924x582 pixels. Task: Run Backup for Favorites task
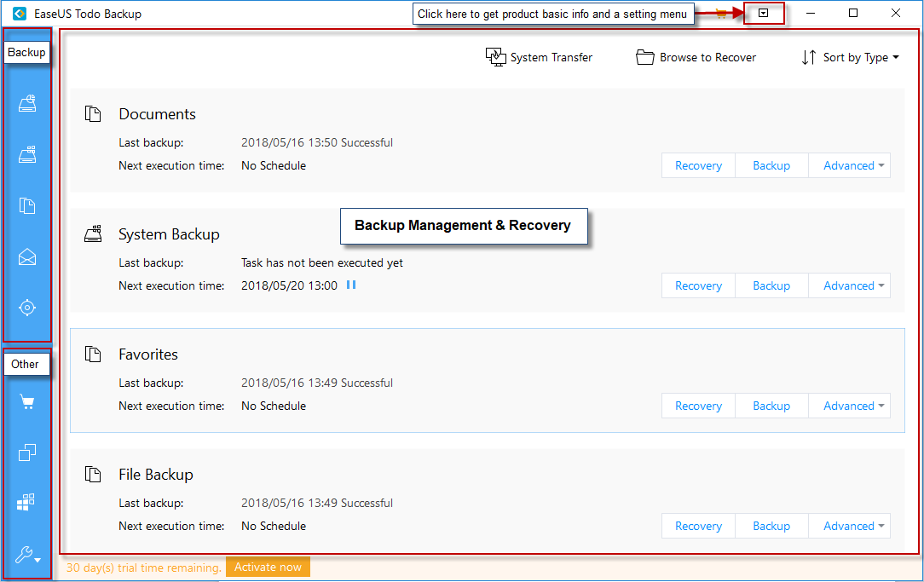point(771,406)
